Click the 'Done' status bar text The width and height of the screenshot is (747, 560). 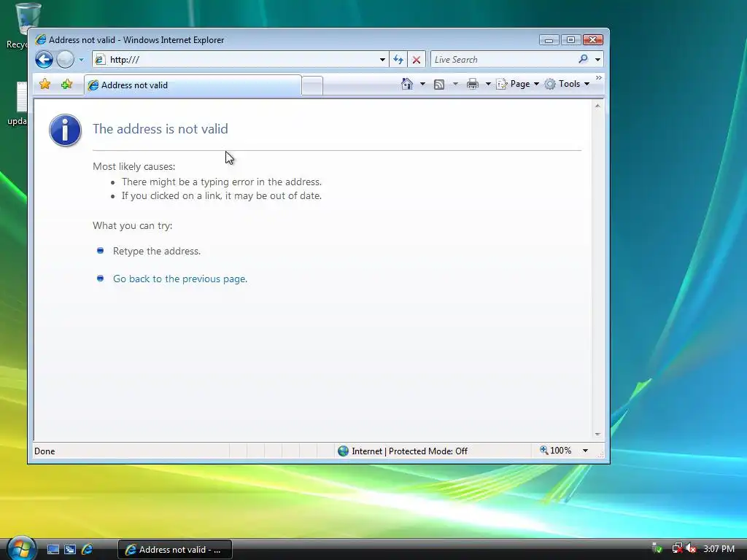(x=44, y=451)
